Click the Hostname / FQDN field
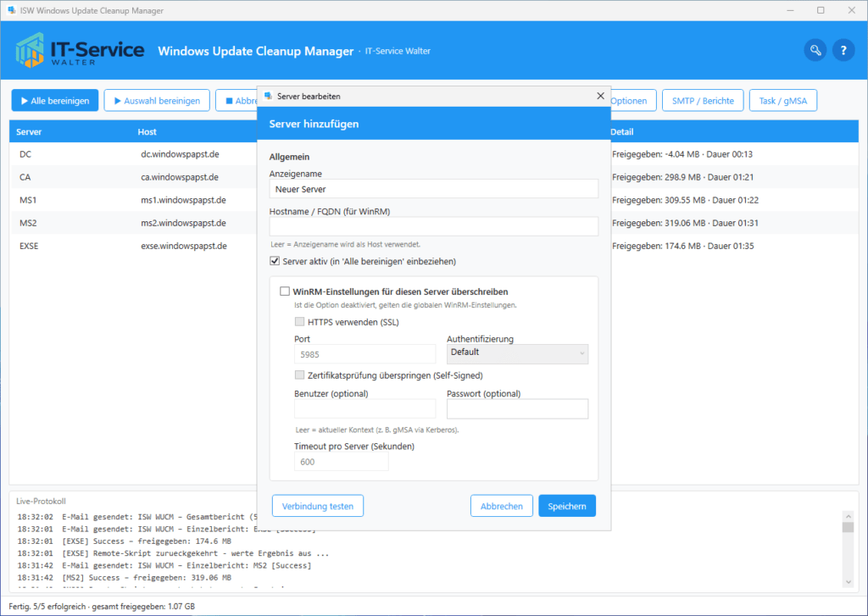 pyautogui.click(x=433, y=226)
